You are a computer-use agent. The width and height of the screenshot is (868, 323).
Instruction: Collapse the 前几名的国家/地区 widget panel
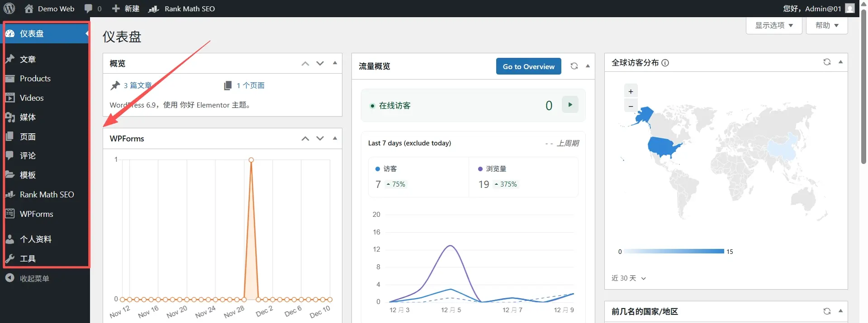pyautogui.click(x=841, y=311)
